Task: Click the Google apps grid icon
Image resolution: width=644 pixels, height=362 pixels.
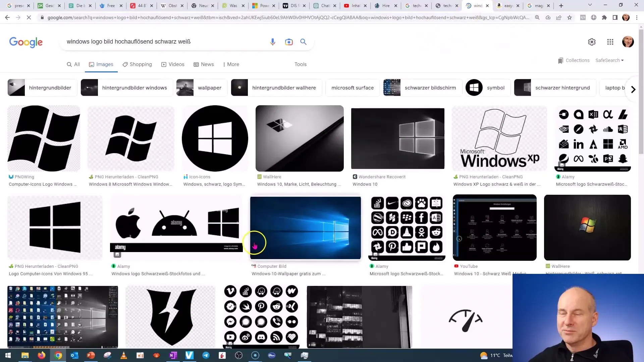Action: coord(610,42)
